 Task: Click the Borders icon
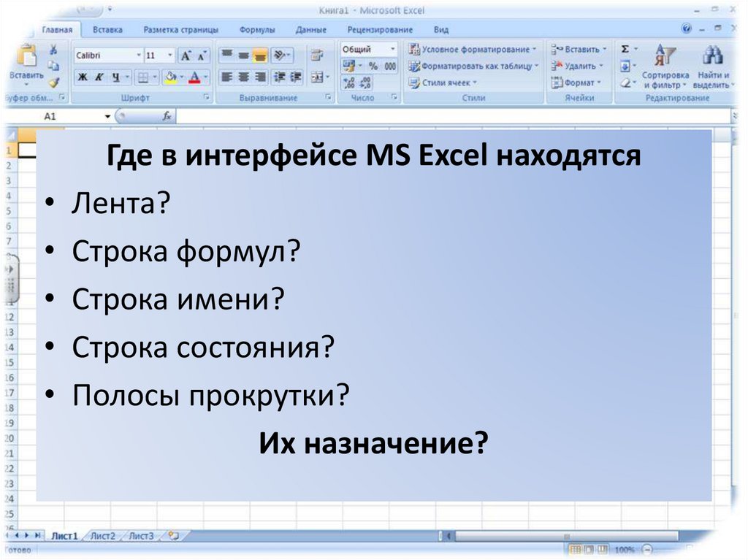click(x=142, y=77)
